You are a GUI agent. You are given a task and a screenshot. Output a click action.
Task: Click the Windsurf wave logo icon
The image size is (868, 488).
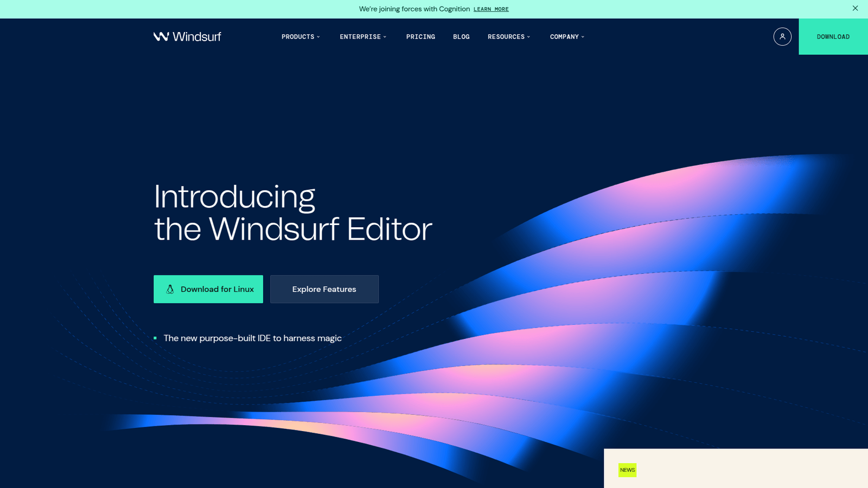161,36
